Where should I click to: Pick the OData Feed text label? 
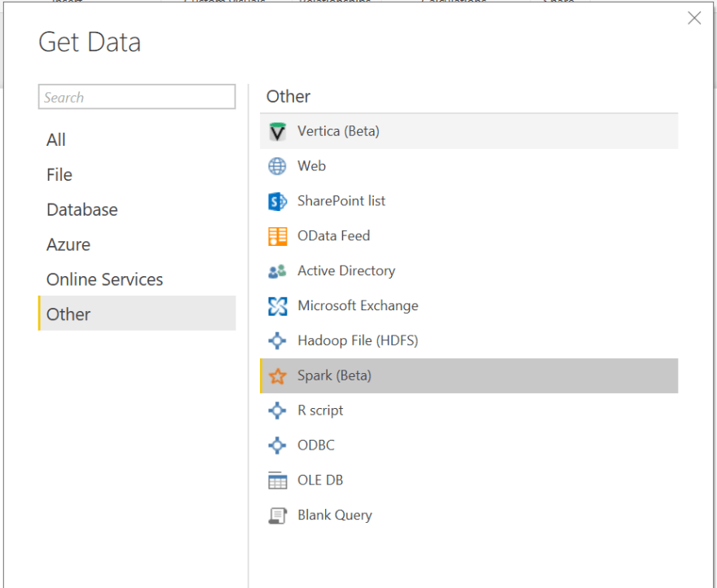click(x=333, y=235)
